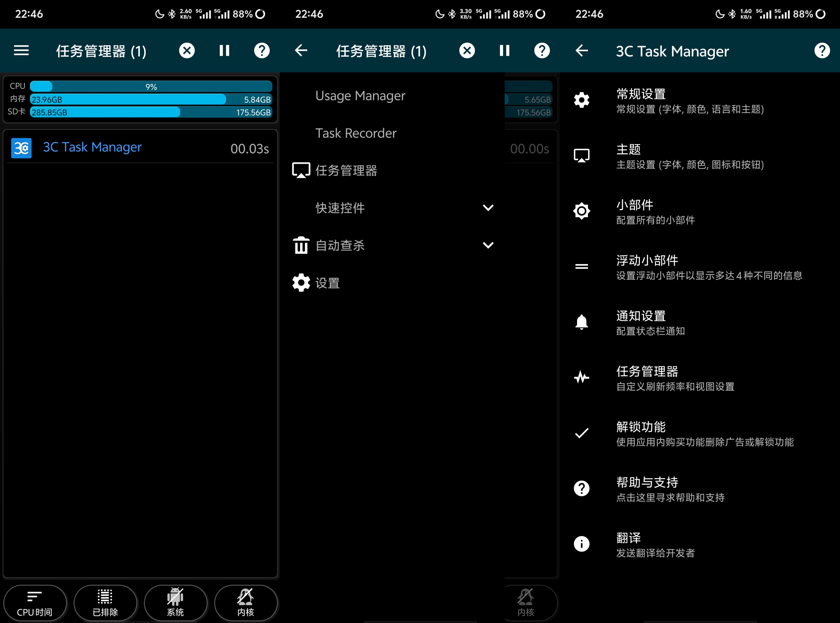Toggle the 已排除 excluded filter
The width and height of the screenshot is (840, 623).
[x=105, y=602]
